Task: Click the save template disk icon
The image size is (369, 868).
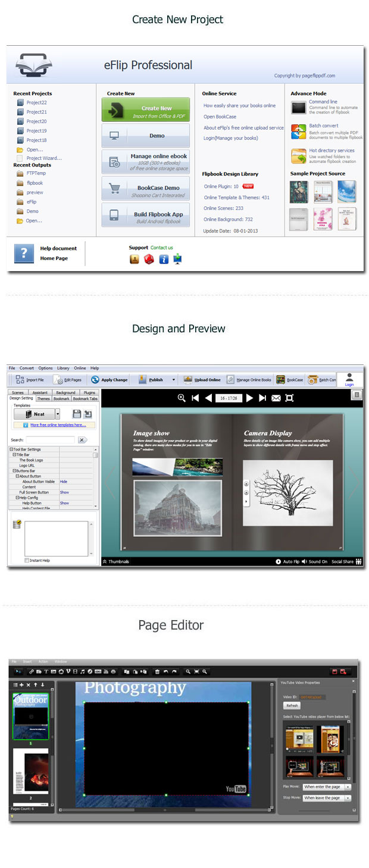Action: point(77,414)
